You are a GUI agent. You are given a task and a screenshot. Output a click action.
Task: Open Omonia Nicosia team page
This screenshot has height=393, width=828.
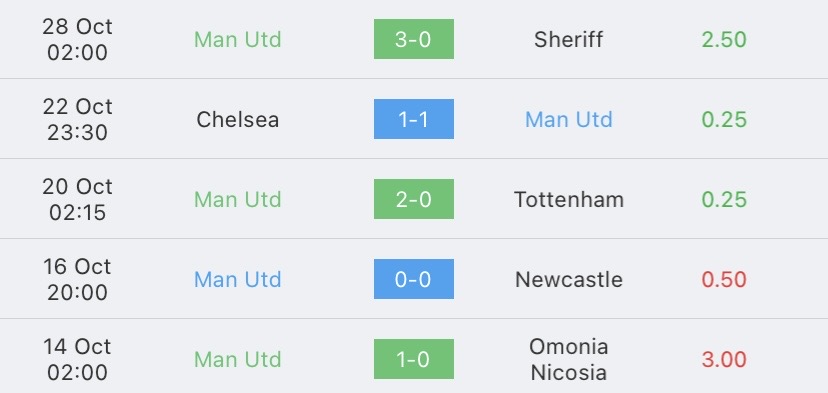click(569, 359)
